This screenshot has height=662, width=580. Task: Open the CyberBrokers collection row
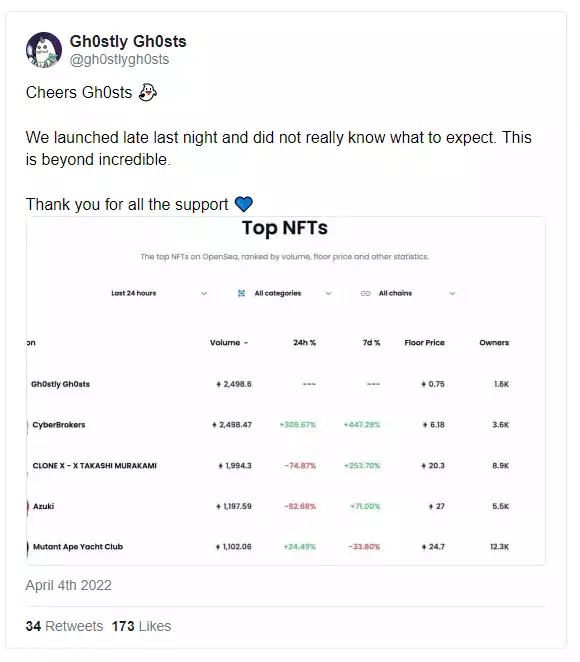[x=286, y=425]
